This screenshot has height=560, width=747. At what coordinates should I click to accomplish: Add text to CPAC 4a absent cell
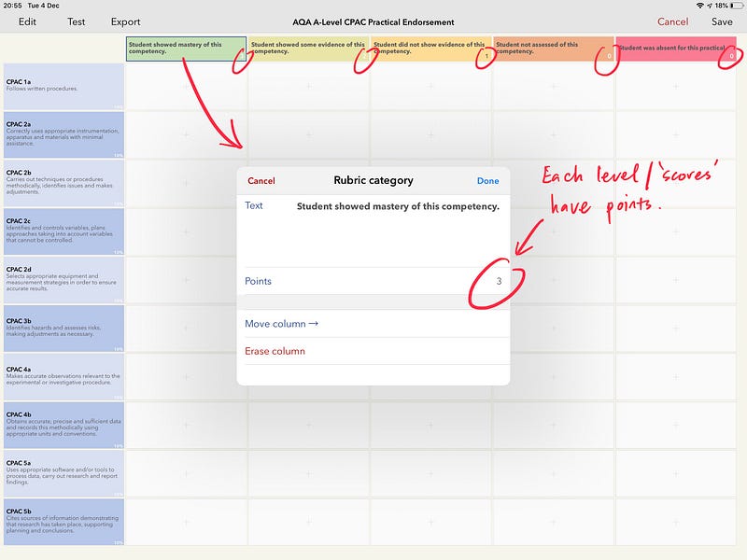[676, 377]
